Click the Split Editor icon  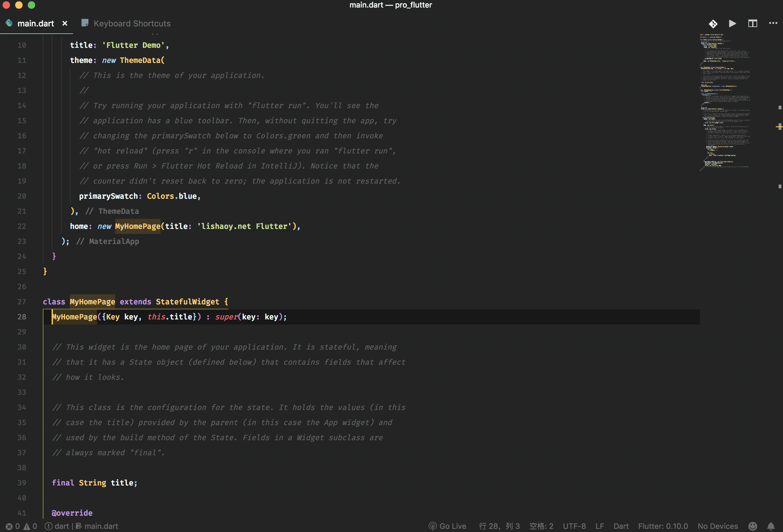[x=752, y=23]
